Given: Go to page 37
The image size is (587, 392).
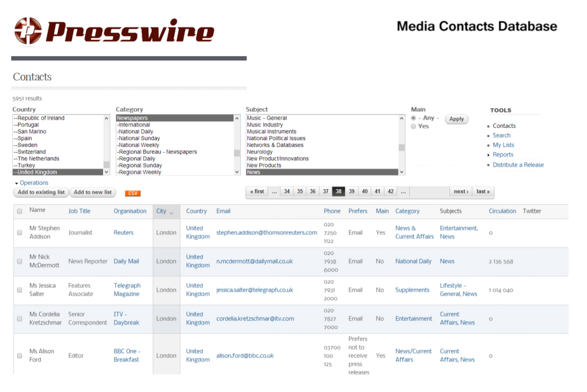Looking at the screenshot, I should pyautogui.click(x=326, y=192).
